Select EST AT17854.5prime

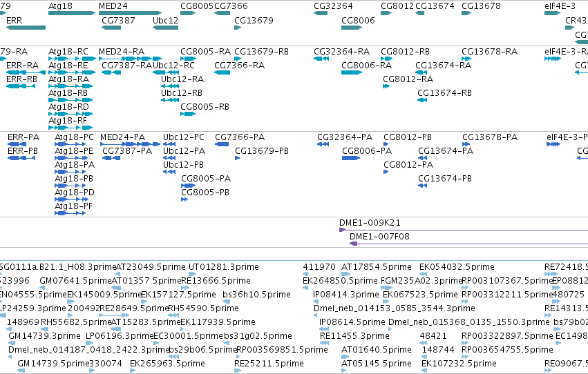[377, 267]
